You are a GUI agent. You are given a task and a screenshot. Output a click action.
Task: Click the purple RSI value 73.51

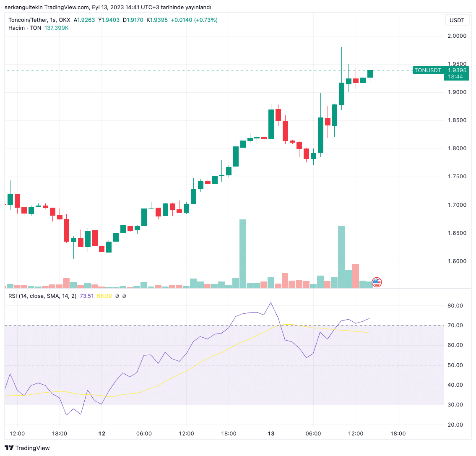[x=86, y=296]
